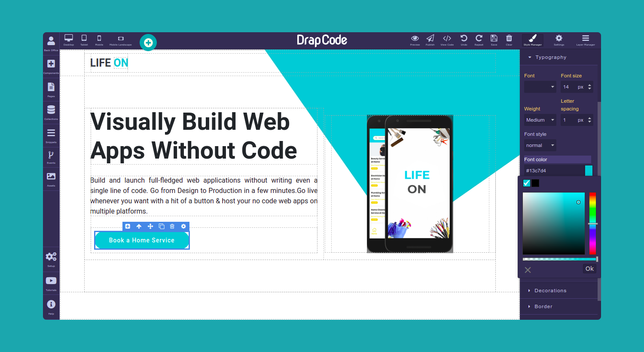Open the Font style dropdown

click(x=540, y=145)
